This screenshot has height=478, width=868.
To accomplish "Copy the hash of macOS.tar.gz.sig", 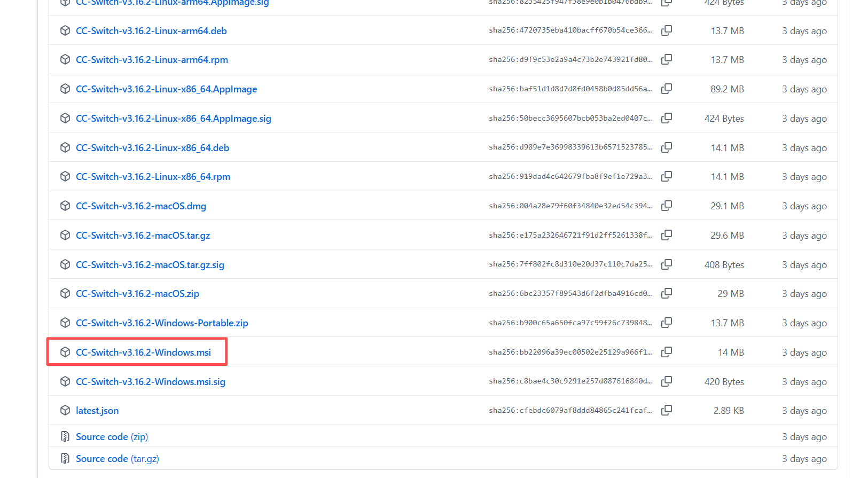I will pos(667,264).
